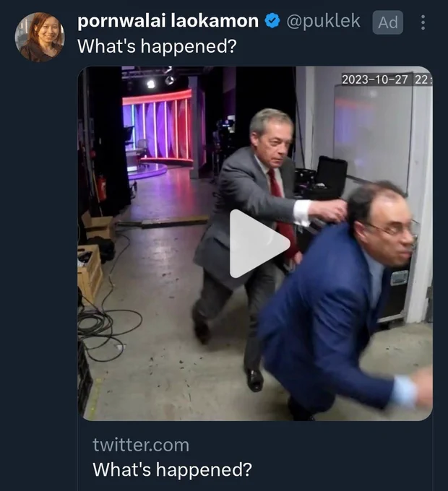Click the top "What's happened?" tweet text
Image resolution: width=448 pixels, height=491 pixels.
point(157,46)
